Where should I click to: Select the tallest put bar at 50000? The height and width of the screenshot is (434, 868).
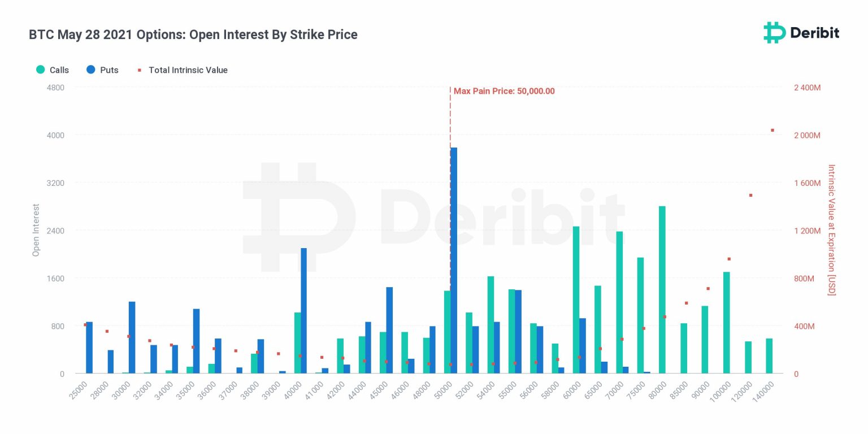tap(454, 261)
